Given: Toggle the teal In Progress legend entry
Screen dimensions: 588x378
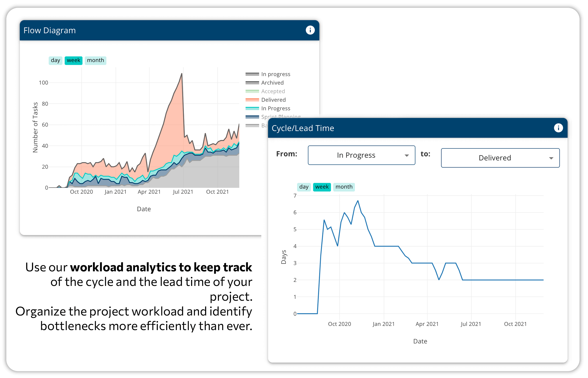Looking at the screenshot, I should click(x=275, y=108).
